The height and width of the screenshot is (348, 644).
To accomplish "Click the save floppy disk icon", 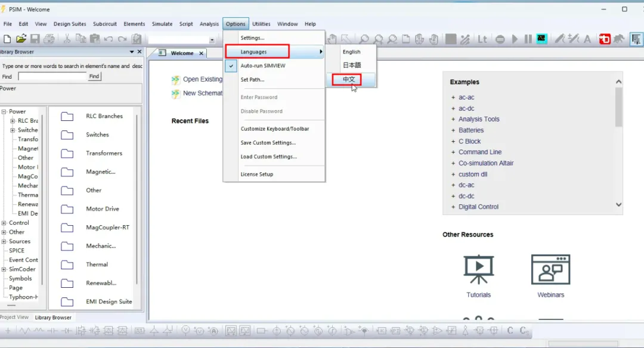I will pyautogui.click(x=35, y=39).
